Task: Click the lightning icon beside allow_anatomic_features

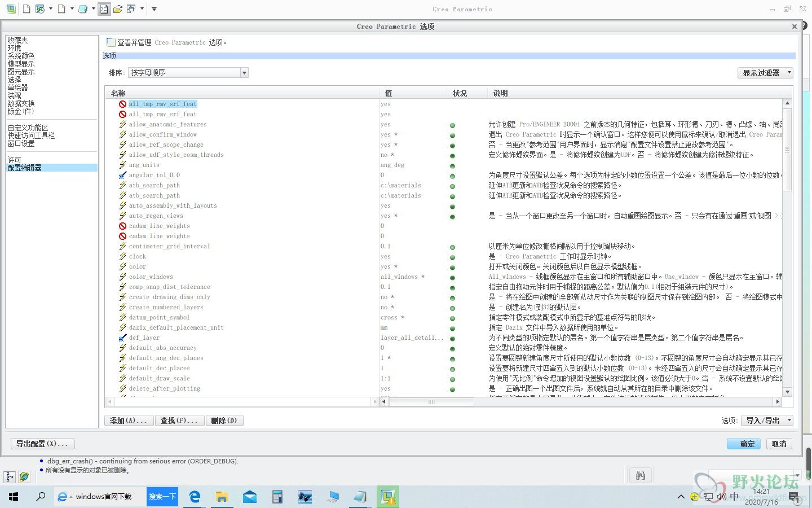Action: (122, 124)
